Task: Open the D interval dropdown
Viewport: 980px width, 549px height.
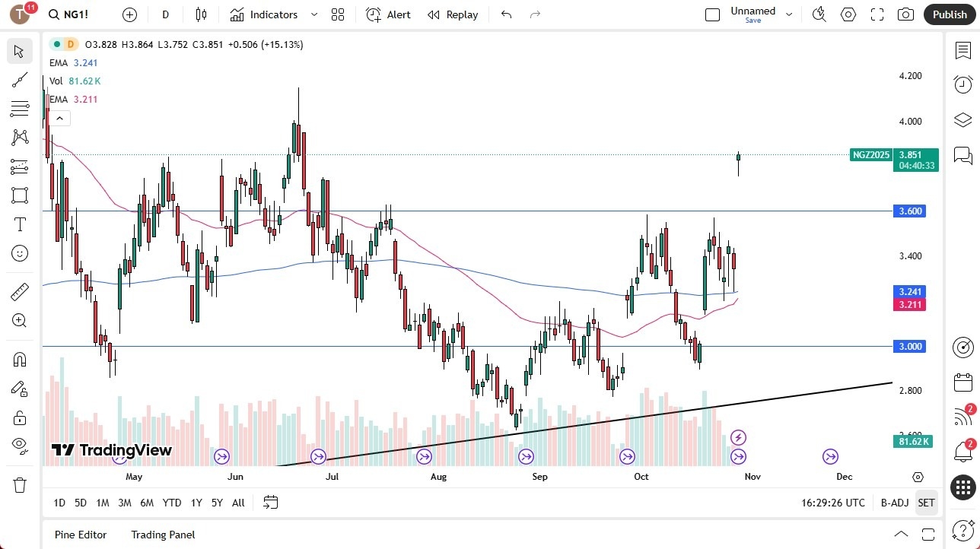Action: [165, 14]
